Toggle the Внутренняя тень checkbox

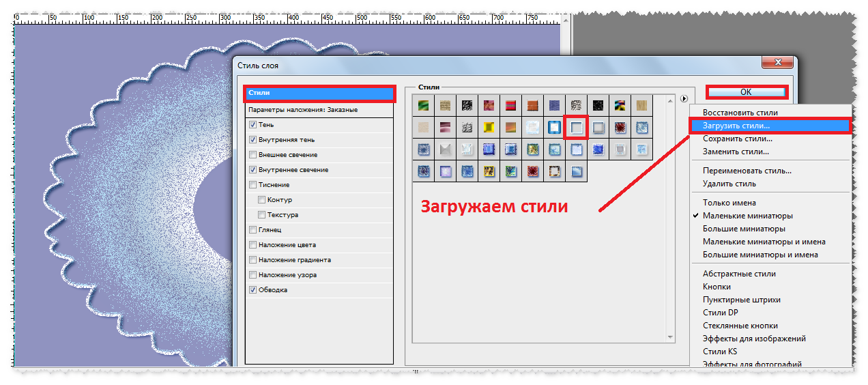pyautogui.click(x=253, y=140)
